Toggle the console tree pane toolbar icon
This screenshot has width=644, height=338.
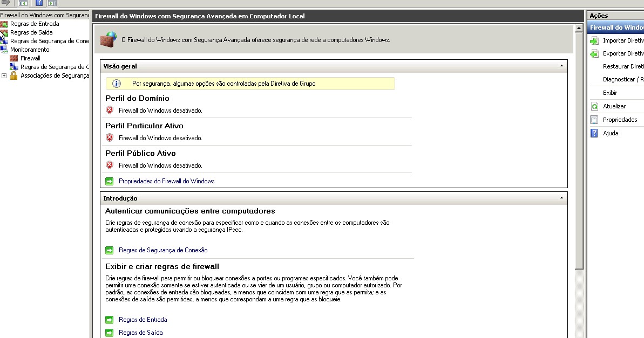(23, 3)
